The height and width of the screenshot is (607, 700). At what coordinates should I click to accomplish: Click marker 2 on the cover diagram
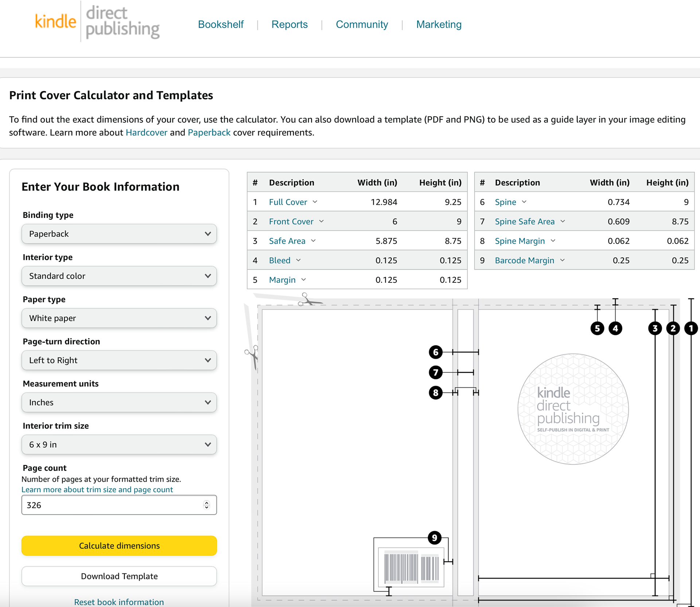point(673,328)
